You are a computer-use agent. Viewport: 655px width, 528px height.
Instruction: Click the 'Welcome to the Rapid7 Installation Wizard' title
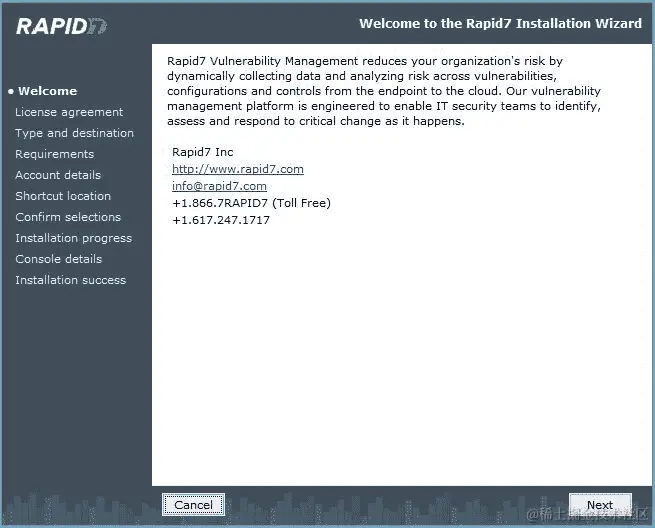point(500,23)
